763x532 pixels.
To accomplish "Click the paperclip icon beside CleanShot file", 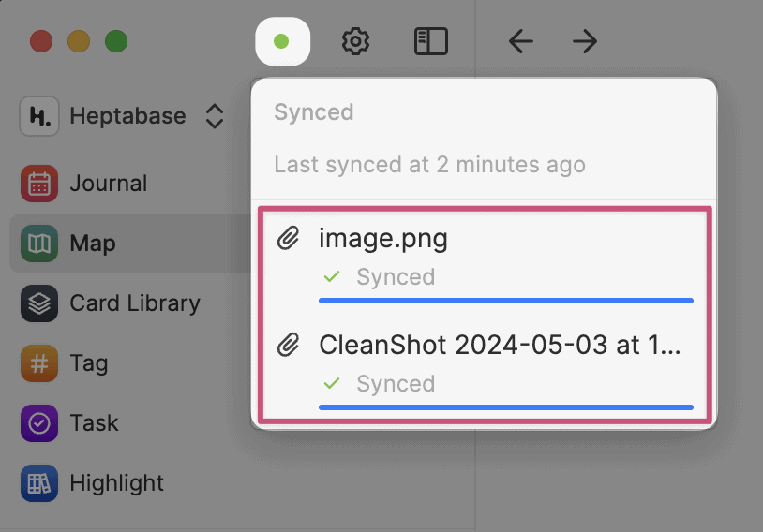I will pyautogui.click(x=288, y=345).
